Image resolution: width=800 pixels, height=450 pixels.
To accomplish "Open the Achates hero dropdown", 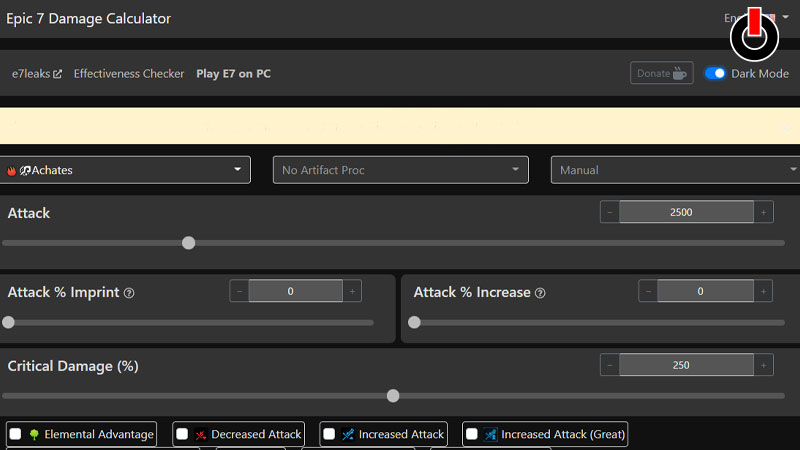I will [125, 170].
